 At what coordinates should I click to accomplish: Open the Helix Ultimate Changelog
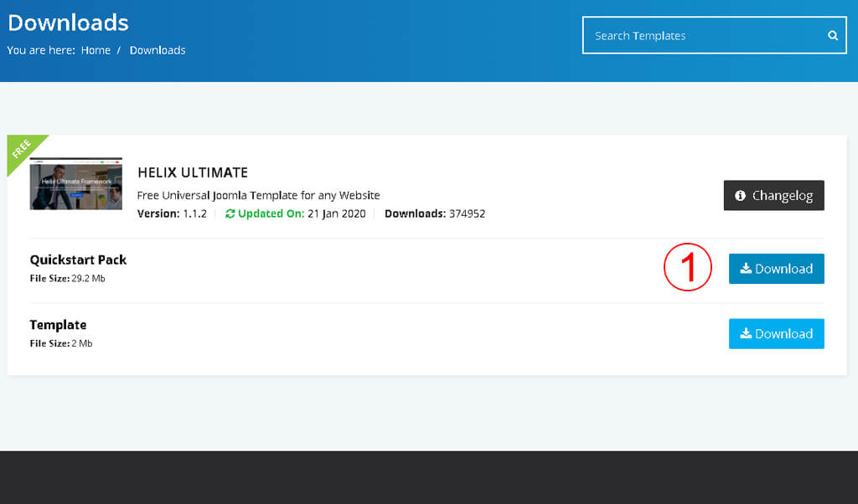point(773,195)
